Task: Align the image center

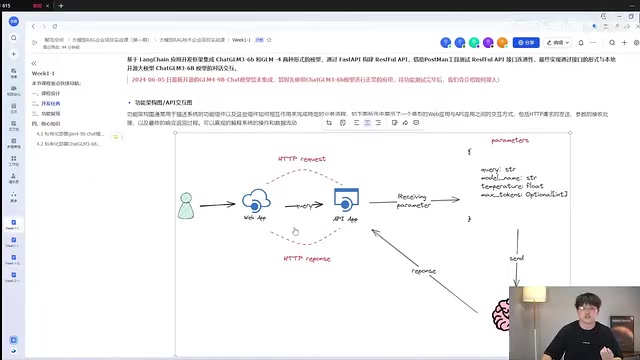Action: (x=367, y=122)
